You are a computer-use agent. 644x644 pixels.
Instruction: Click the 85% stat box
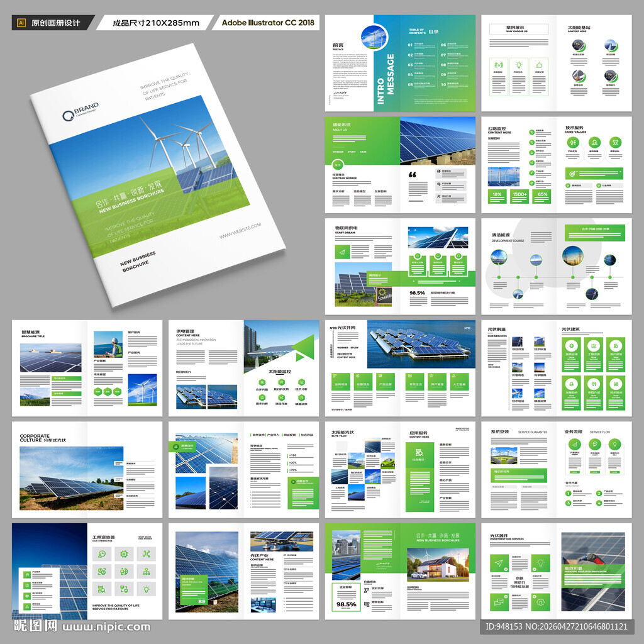(542, 196)
